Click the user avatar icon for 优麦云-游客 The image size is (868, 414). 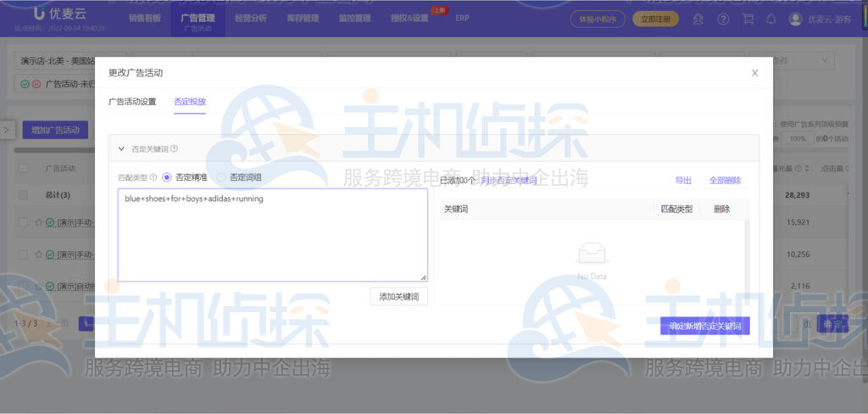795,19
